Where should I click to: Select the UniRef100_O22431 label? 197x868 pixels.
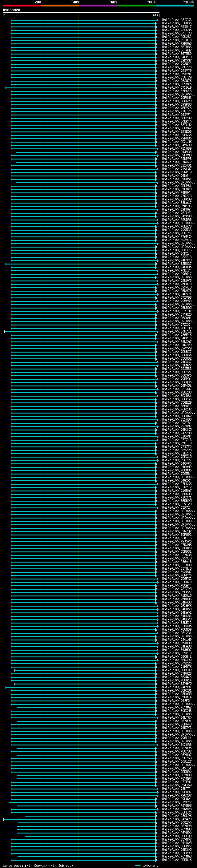pos(177,165)
